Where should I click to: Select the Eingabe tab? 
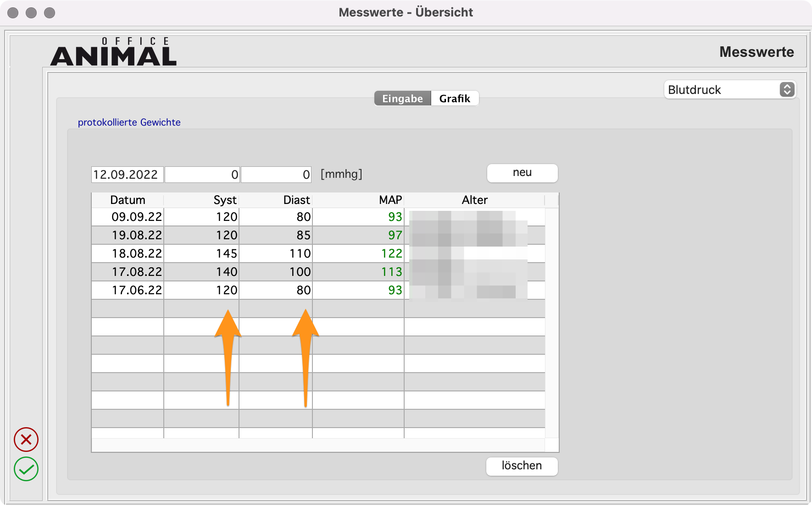click(402, 99)
